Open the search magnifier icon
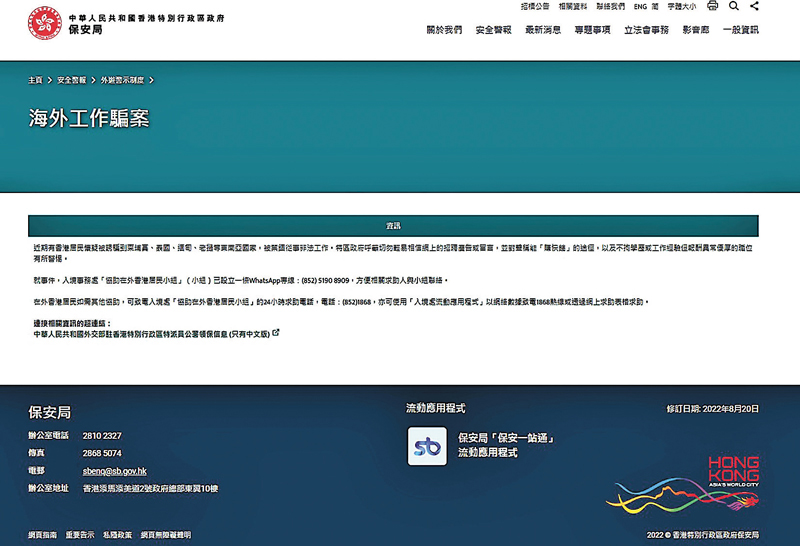The height and width of the screenshot is (546, 800). click(734, 6)
